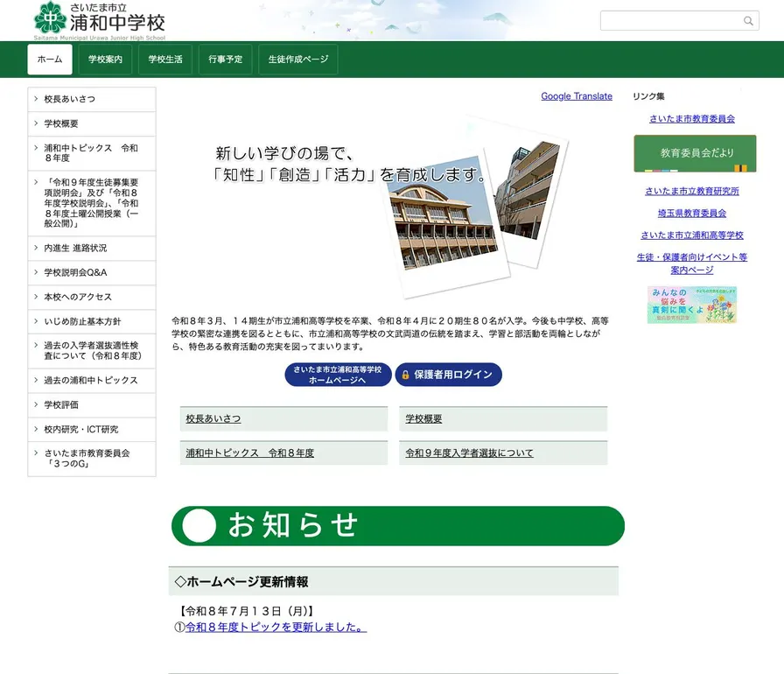Open the 学校案内 tab
Image resolution: width=784 pixels, height=674 pixels.
(x=105, y=60)
